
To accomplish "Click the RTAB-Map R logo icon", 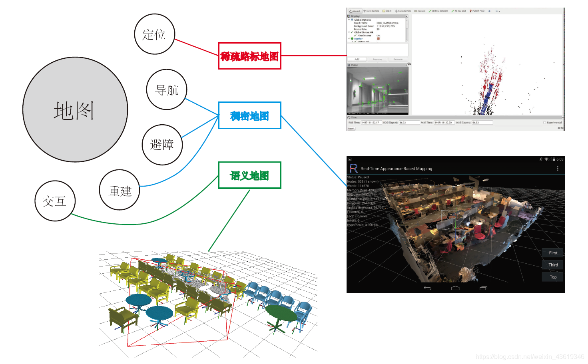I will click(353, 169).
